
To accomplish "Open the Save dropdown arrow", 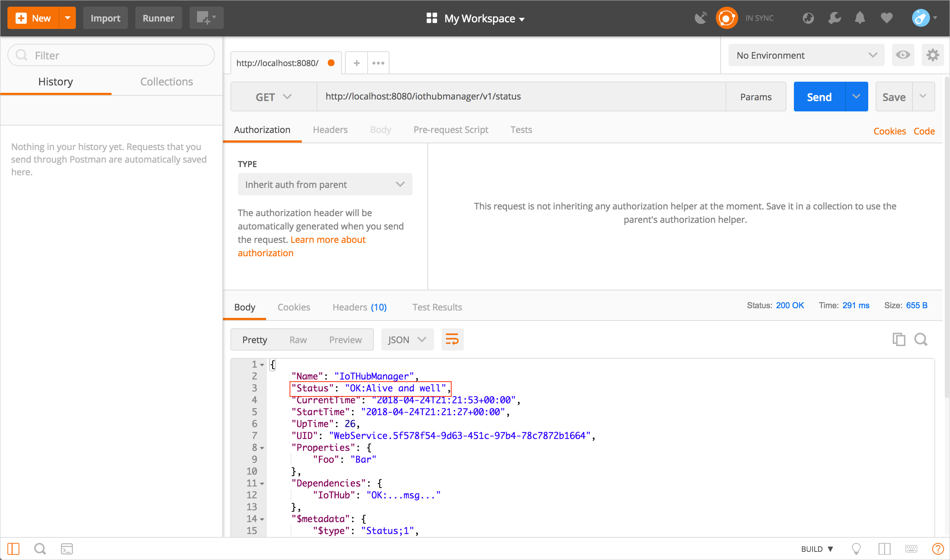I will [923, 97].
